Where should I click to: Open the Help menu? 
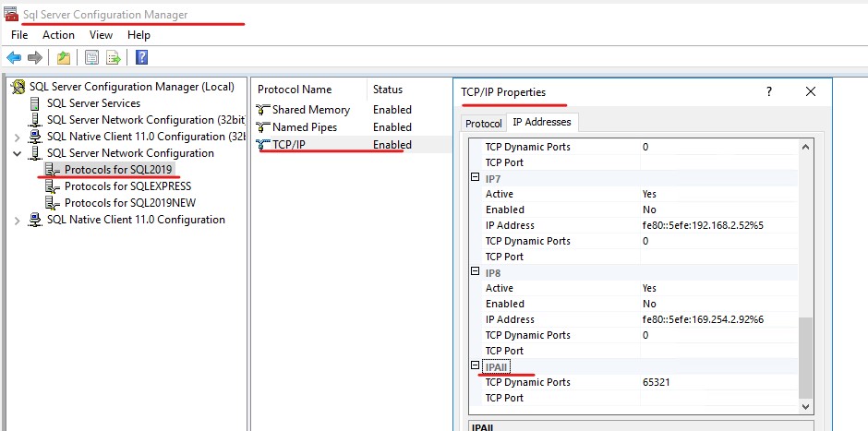[x=139, y=35]
